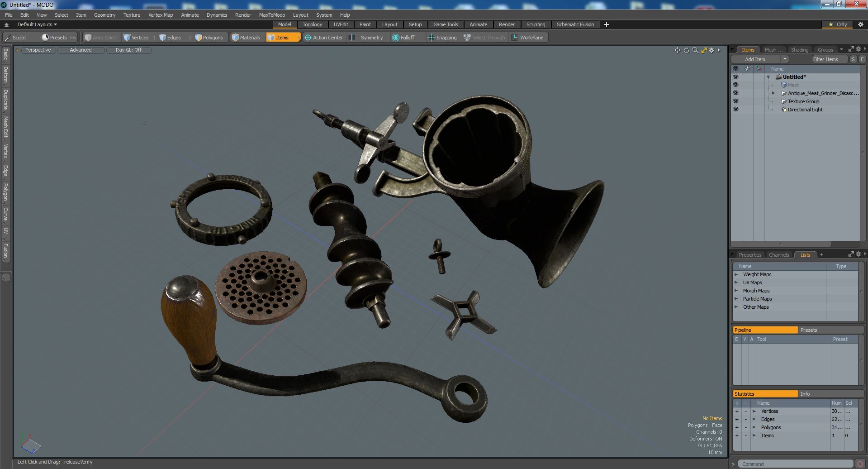The width and height of the screenshot is (868, 469).
Task: Toggle visibility of Directional Light
Action: tap(735, 110)
